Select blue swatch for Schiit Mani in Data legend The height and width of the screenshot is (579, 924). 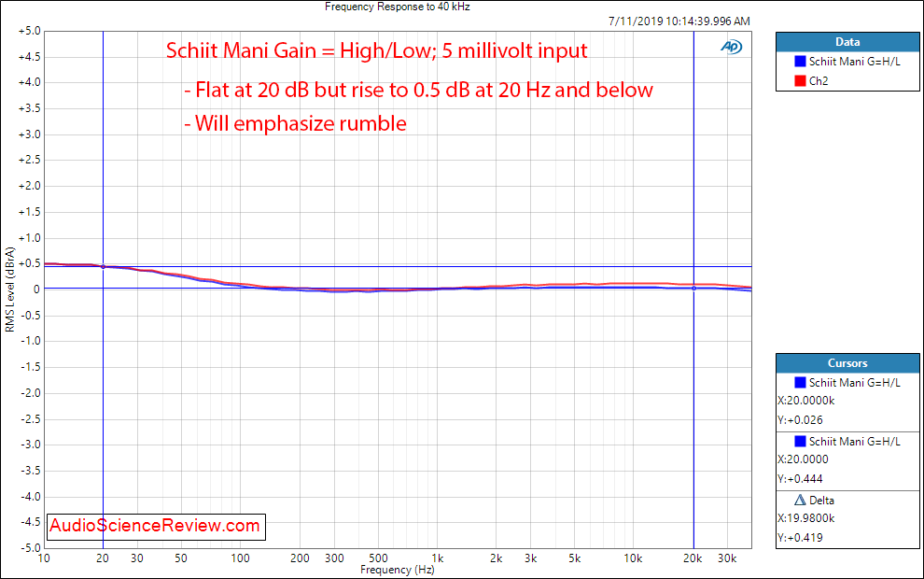(x=800, y=62)
